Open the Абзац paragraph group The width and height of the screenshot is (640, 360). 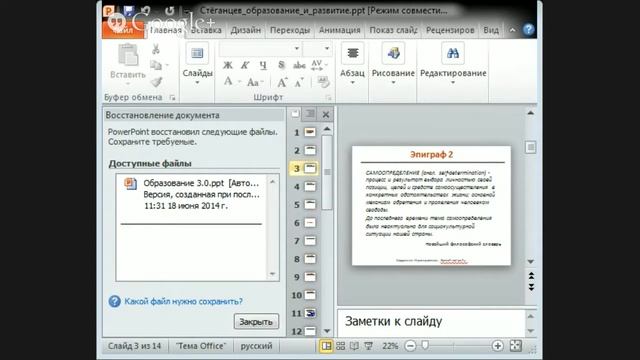click(x=352, y=64)
